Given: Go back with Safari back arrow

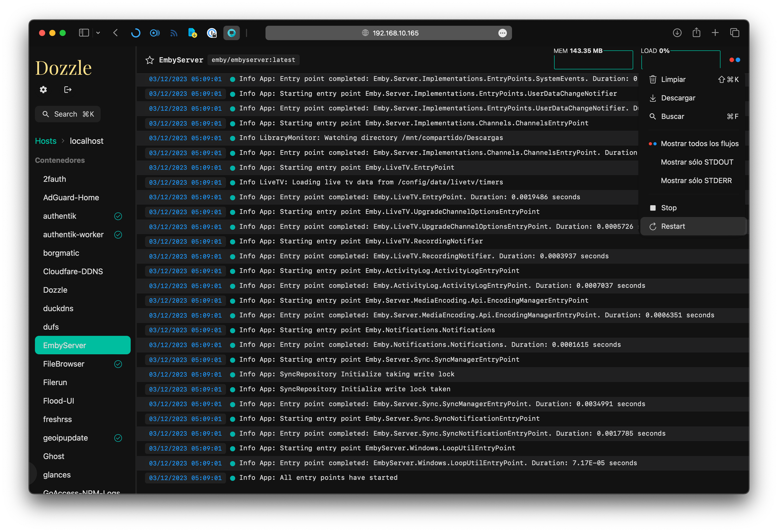Looking at the screenshot, I should 116,33.
